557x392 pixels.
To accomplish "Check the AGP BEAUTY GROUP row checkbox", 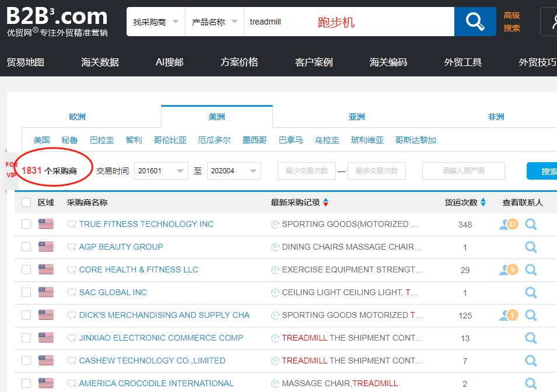I will [x=26, y=247].
